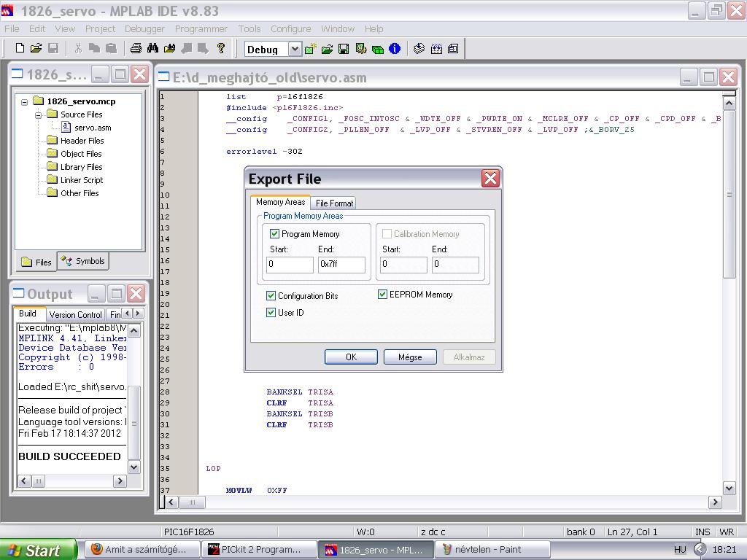Collapse the 1826_servo.mcp project tree node
The image size is (747, 560).
point(24,102)
